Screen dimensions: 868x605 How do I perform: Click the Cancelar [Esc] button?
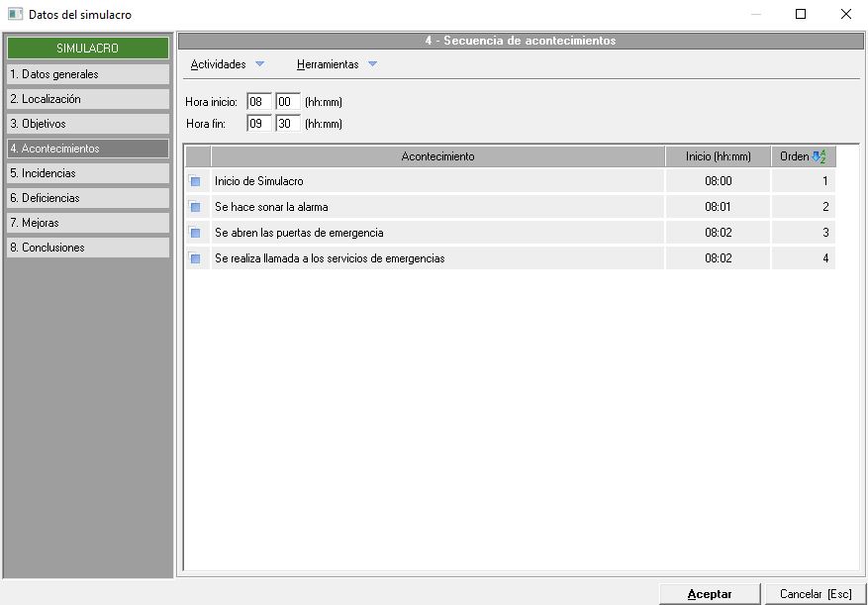[816, 594]
